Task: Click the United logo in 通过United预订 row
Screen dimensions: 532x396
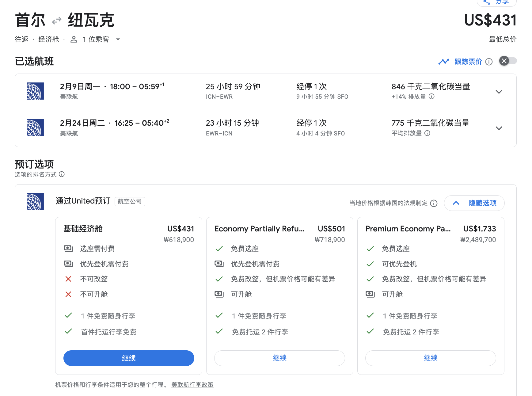Action: coord(35,201)
